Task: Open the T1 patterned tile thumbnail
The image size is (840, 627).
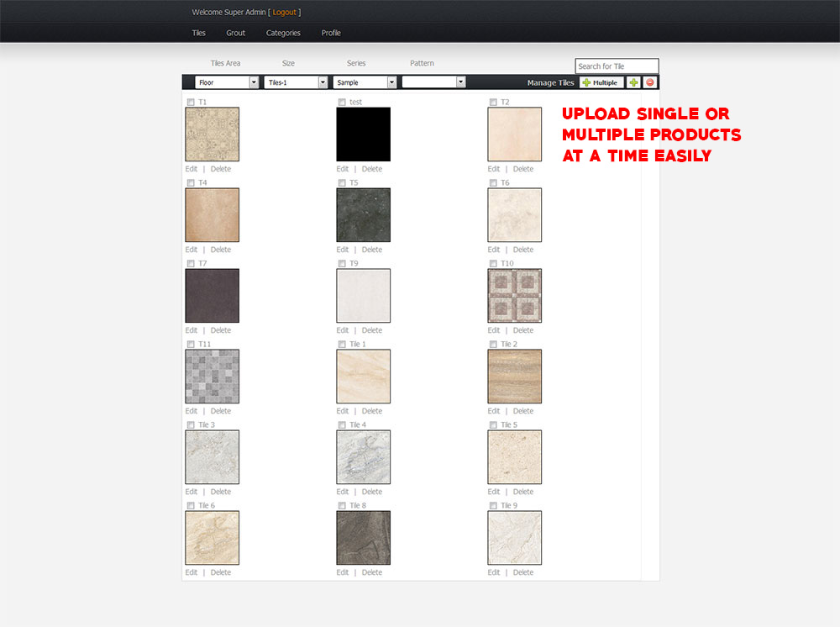Action: coord(213,134)
